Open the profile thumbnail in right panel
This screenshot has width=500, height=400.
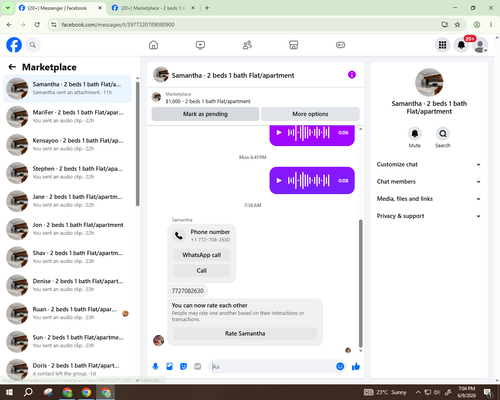(x=429, y=82)
